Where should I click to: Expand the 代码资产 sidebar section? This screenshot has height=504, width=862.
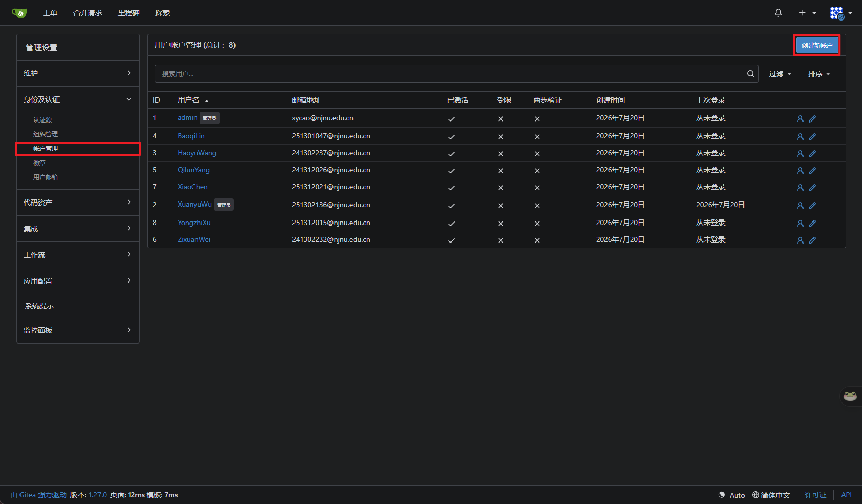(x=78, y=203)
